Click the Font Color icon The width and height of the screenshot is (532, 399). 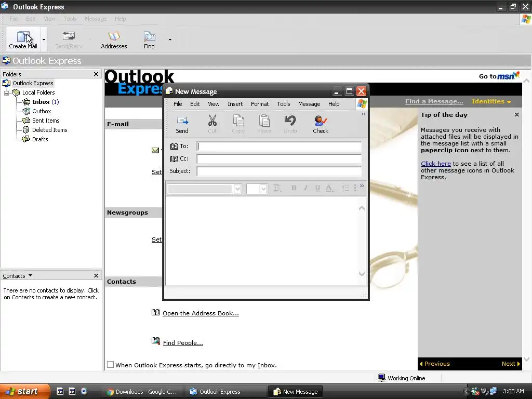[x=329, y=188]
